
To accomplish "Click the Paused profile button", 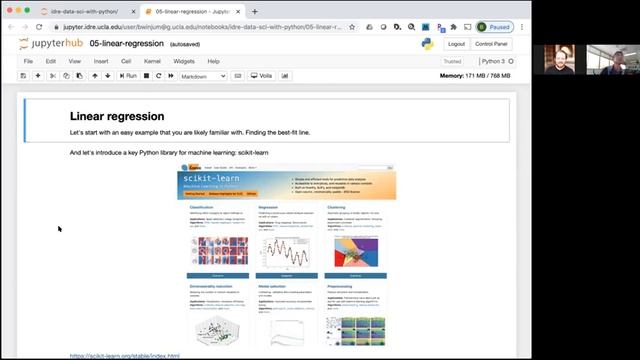I will (x=495, y=27).
